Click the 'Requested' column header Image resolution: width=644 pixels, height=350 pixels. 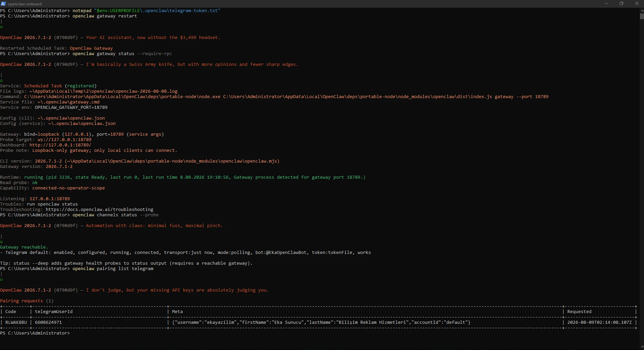click(x=579, y=312)
